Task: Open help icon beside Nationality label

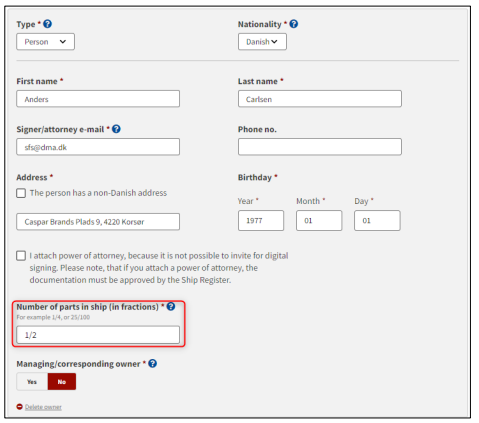Action: coord(294,24)
